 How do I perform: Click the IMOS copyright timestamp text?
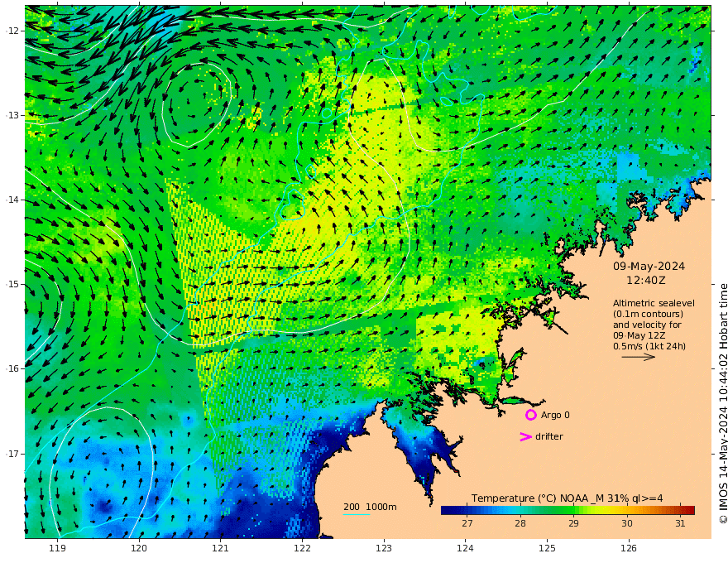[723, 404]
